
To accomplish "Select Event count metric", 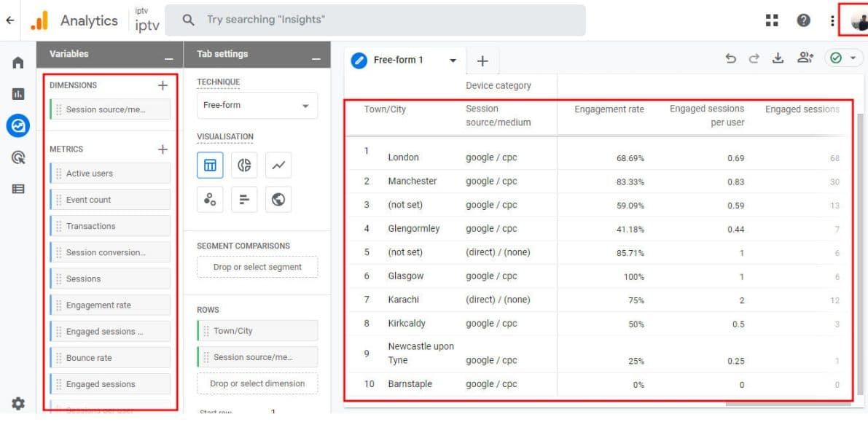I will (110, 200).
